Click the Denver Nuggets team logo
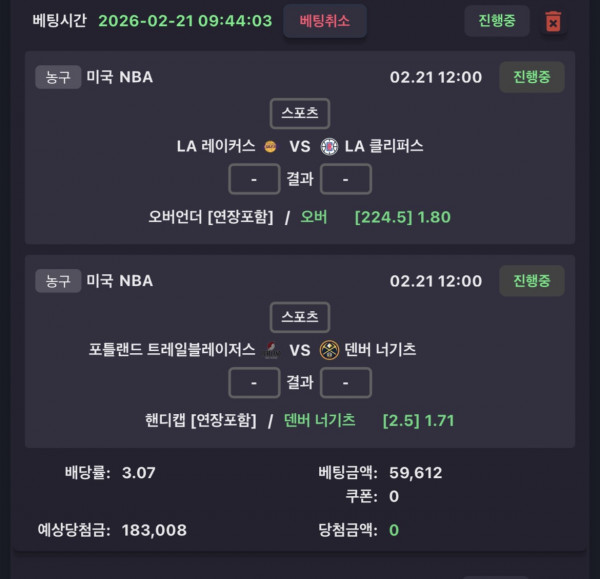This screenshot has width=600, height=579. 329,350
